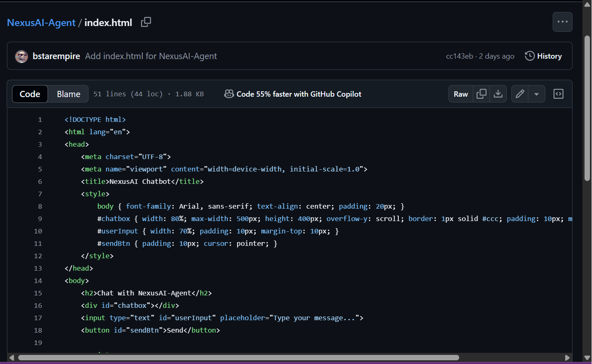Open commit cc143eb details
The height and width of the screenshot is (364, 592).
[459, 56]
